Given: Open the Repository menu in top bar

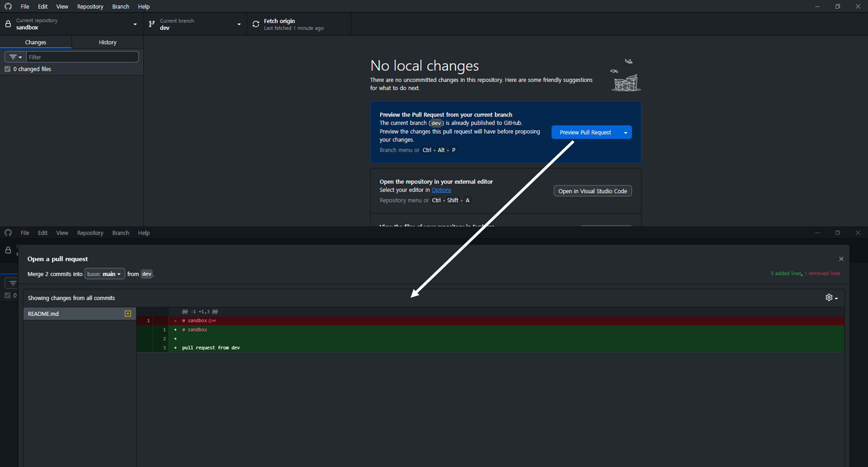Looking at the screenshot, I should click(90, 6).
